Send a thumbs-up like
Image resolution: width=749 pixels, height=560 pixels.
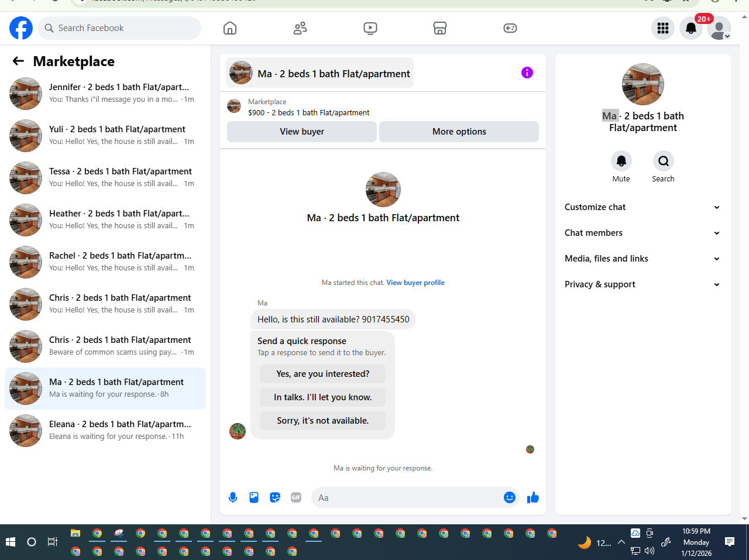533,497
